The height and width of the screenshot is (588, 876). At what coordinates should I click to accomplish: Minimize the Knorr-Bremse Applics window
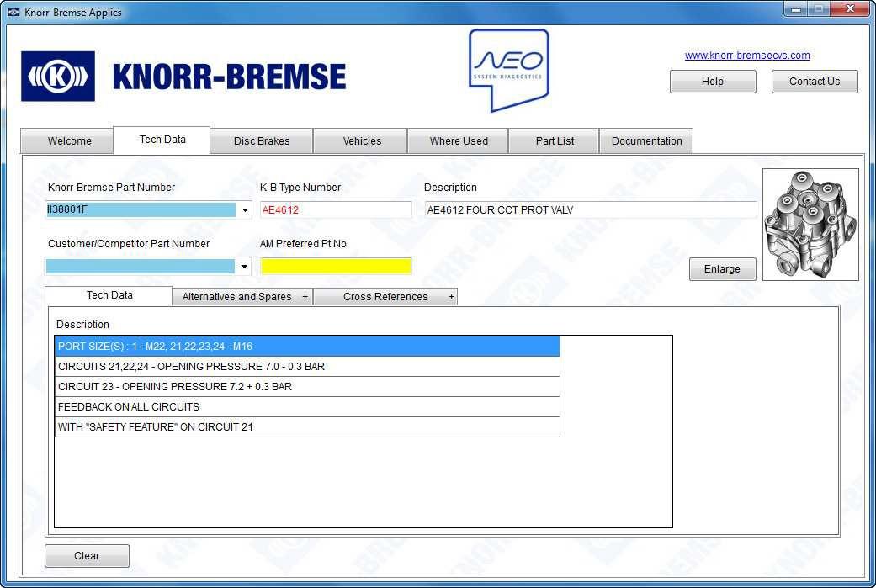pos(795,9)
